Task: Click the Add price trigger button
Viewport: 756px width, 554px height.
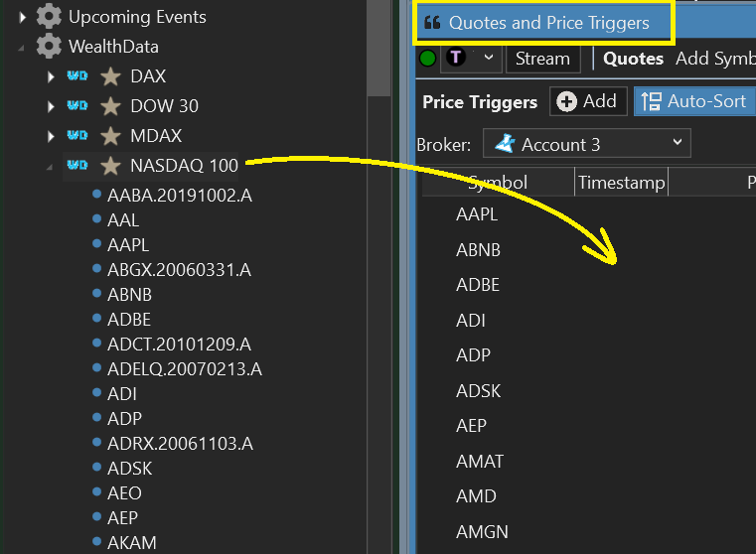Action: tap(588, 101)
